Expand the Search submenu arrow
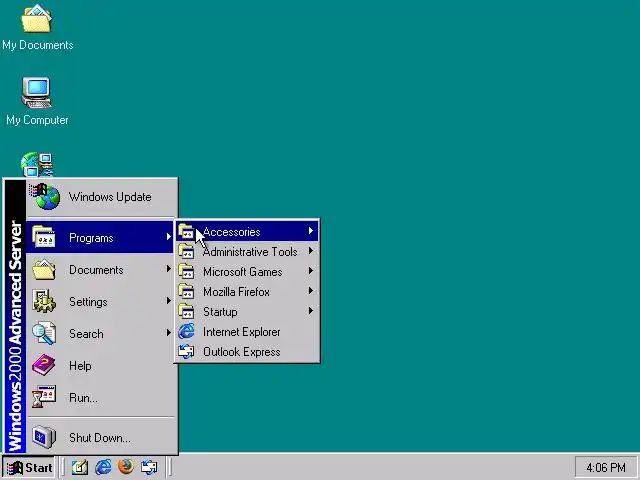This screenshot has height=480, width=640. click(x=169, y=333)
